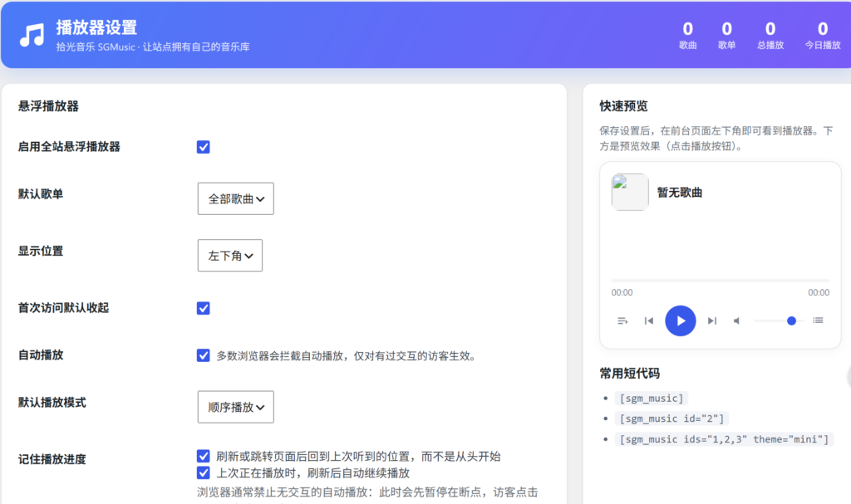Open the 默认歌单 dropdown showing 全部歌曲
The width and height of the screenshot is (851, 504).
point(235,198)
